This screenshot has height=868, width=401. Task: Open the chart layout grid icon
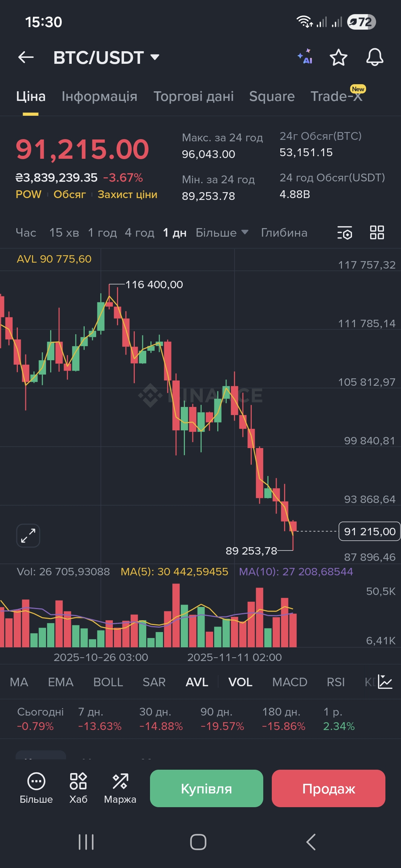pyautogui.click(x=377, y=233)
